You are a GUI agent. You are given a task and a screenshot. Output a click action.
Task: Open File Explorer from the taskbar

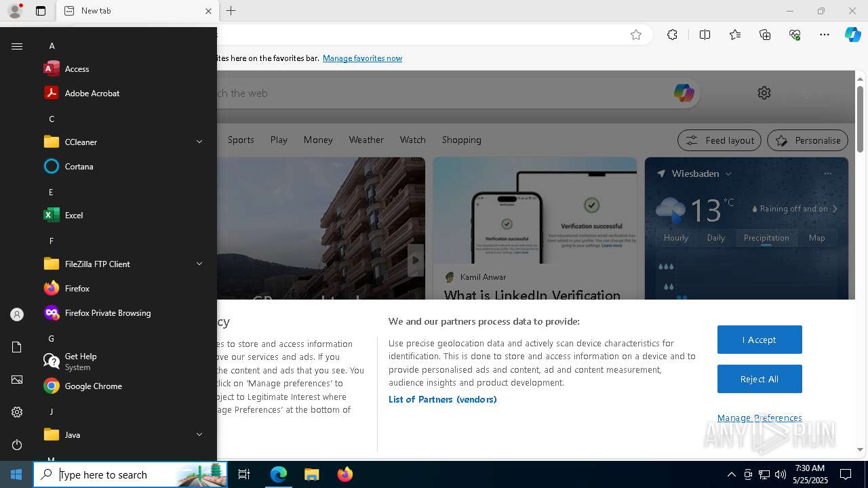click(x=311, y=474)
